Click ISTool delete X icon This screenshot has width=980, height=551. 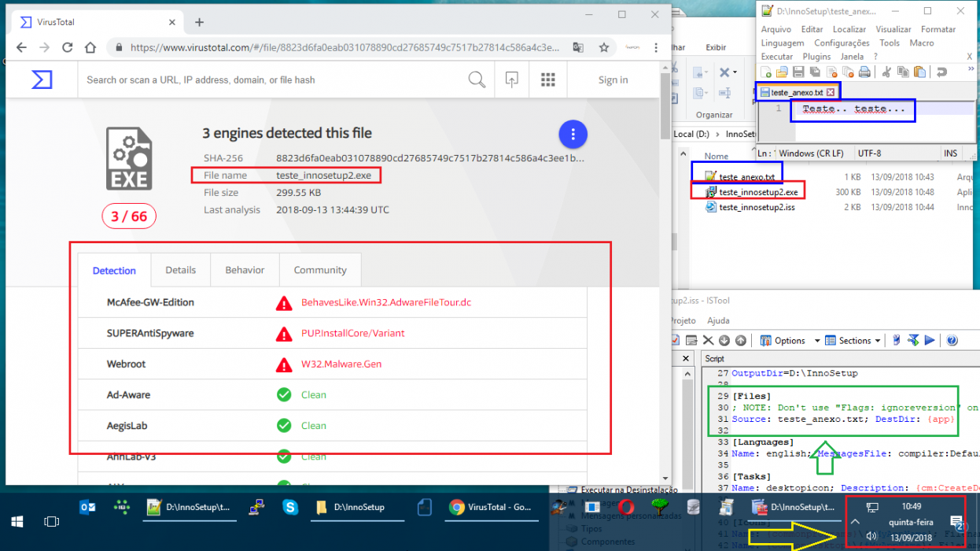tap(708, 341)
